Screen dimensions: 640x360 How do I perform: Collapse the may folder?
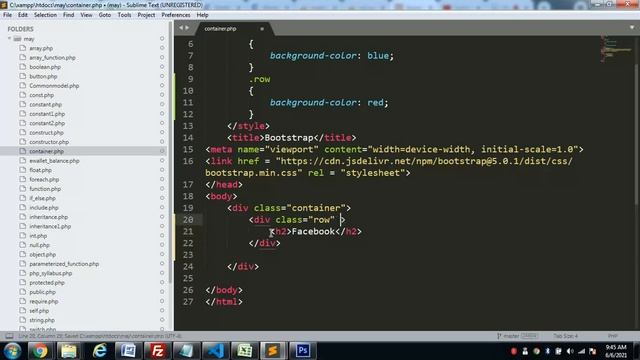9,39
